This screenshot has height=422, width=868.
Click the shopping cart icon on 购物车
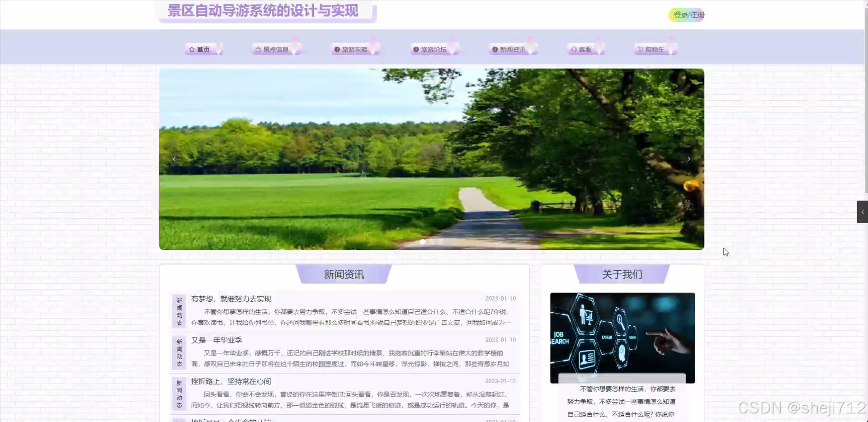(x=640, y=49)
